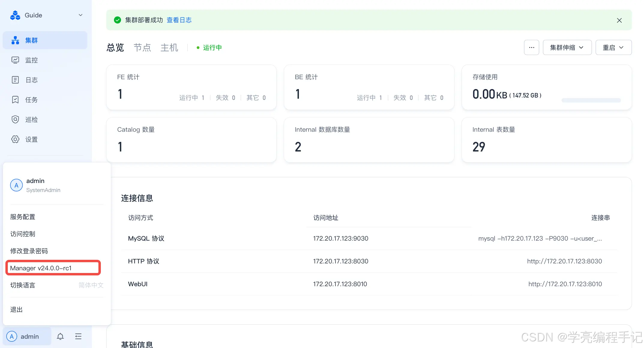Click the 巡检 shield icon
This screenshot has width=644, height=348.
[x=15, y=119]
